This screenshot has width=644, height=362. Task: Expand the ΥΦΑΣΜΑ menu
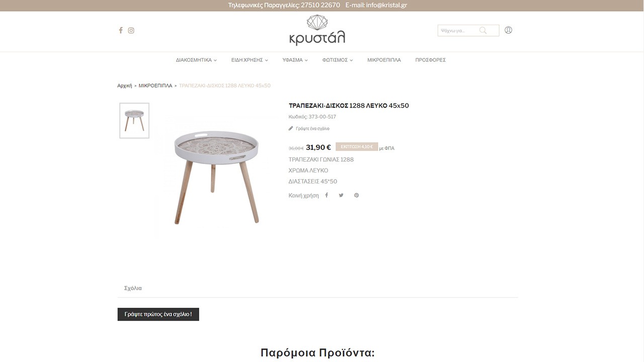[295, 60]
